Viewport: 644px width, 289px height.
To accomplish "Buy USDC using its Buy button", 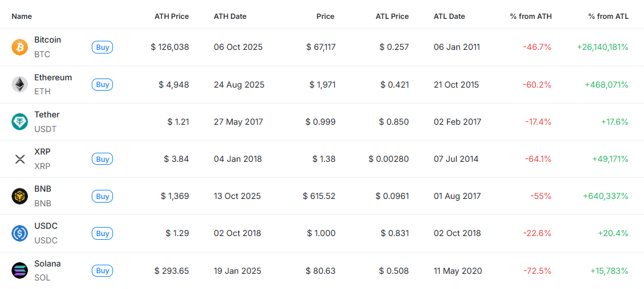I will point(102,233).
